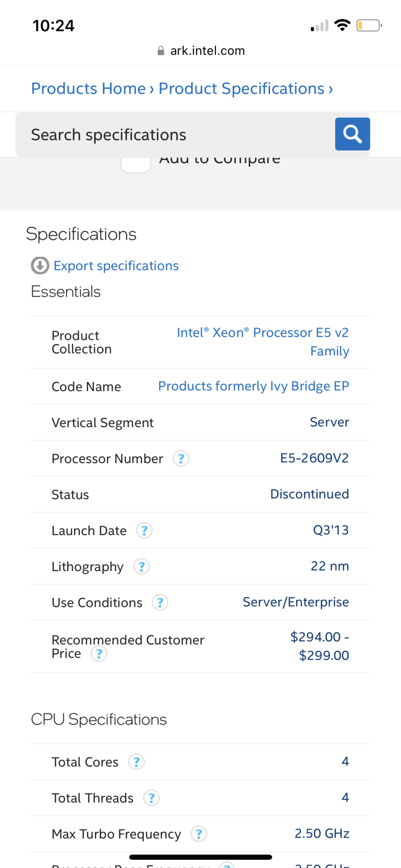The width and height of the screenshot is (401, 868).
Task: Show Recommended Customer Price help icon
Action: (x=99, y=654)
